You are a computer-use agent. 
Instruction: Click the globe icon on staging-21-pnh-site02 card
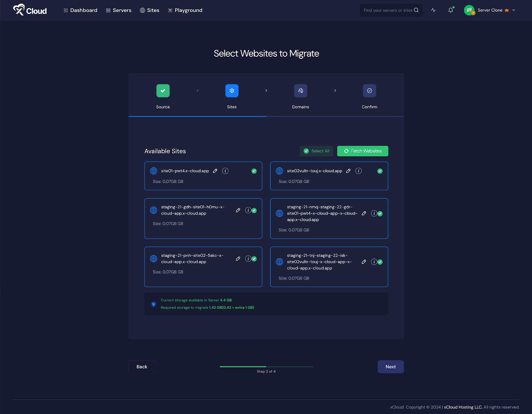(x=153, y=258)
